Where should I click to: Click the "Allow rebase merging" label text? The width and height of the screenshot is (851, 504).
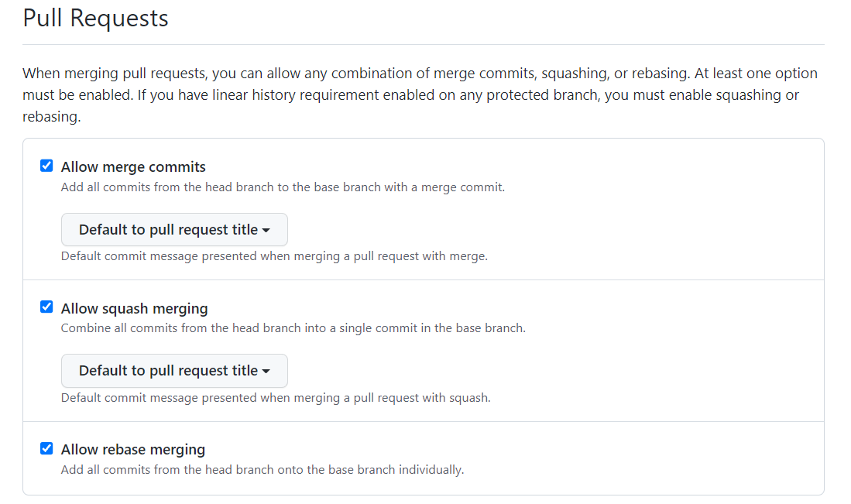pos(132,449)
